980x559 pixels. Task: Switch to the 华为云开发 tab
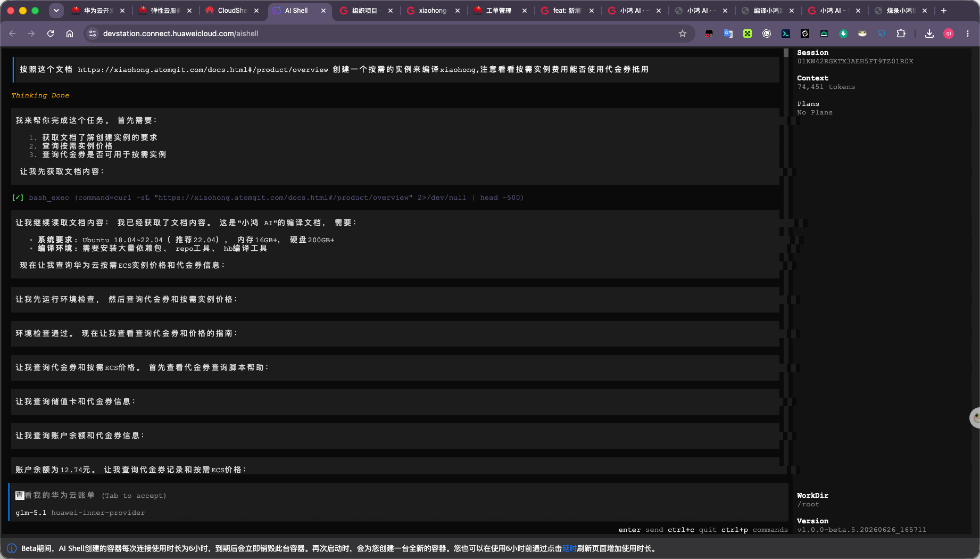(98, 11)
